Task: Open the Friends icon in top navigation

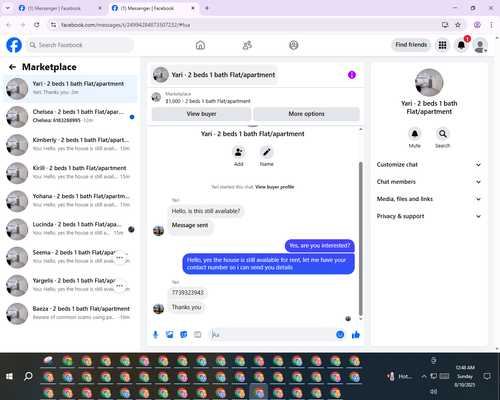Action: click(x=247, y=45)
